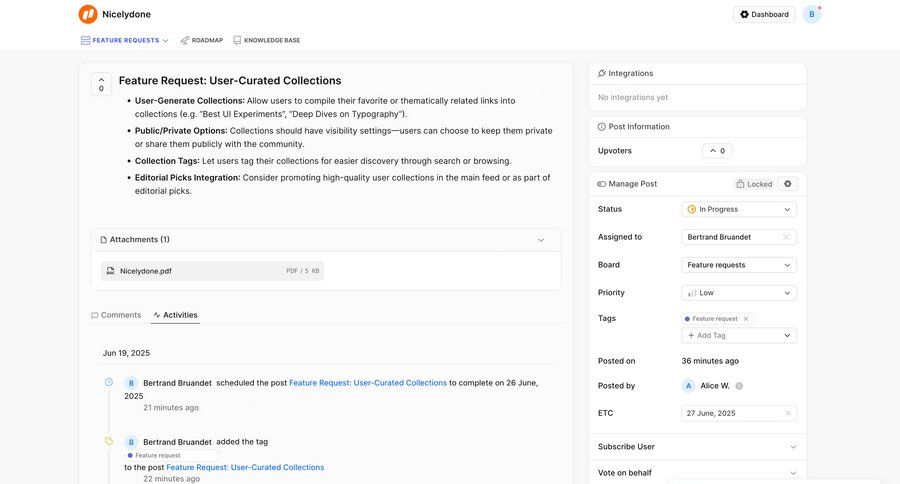Expand the Feature Requests nav chevron

[165, 41]
